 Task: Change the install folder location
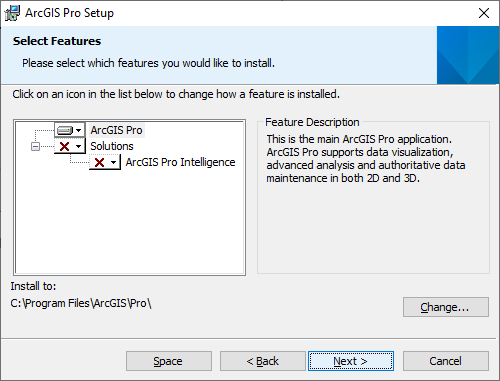[x=446, y=307]
